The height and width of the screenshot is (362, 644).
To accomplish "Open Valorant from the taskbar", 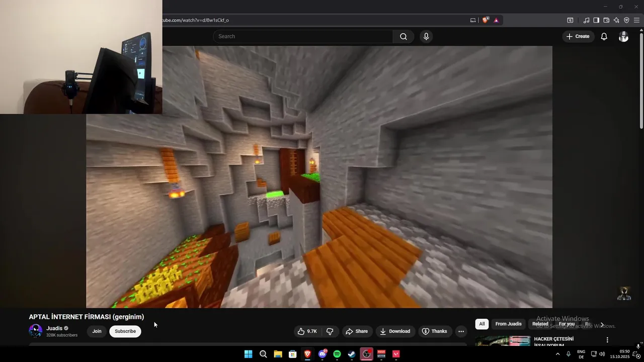I will [x=396, y=354].
